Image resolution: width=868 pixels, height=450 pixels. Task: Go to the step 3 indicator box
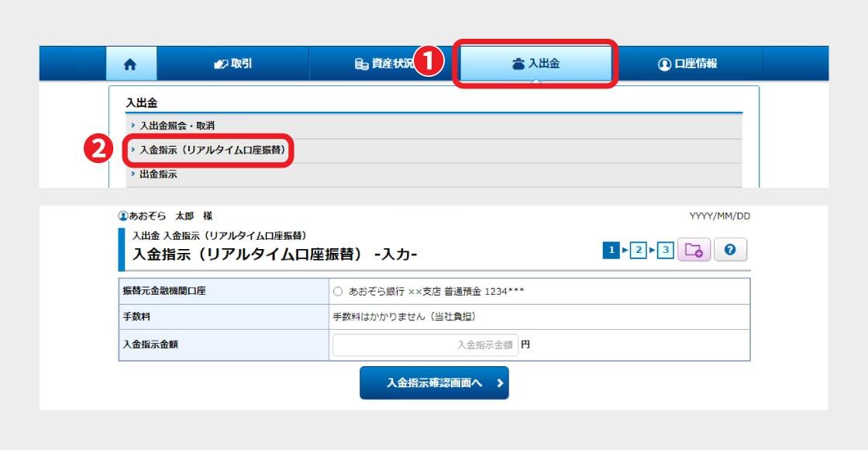coord(665,250)
